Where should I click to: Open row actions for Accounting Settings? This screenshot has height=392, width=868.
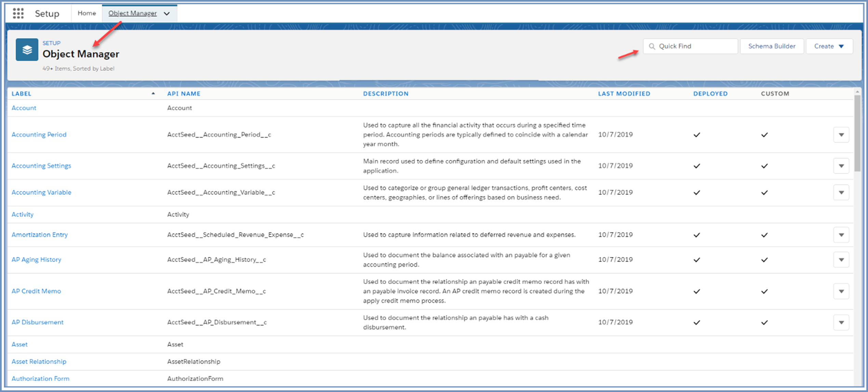pos(841,166)
